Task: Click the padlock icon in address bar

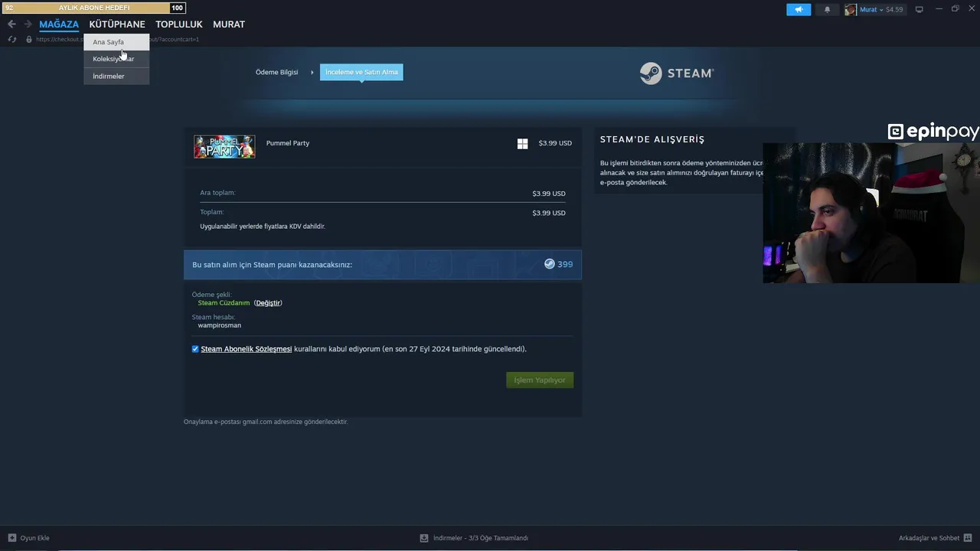Action: (29, 39)
